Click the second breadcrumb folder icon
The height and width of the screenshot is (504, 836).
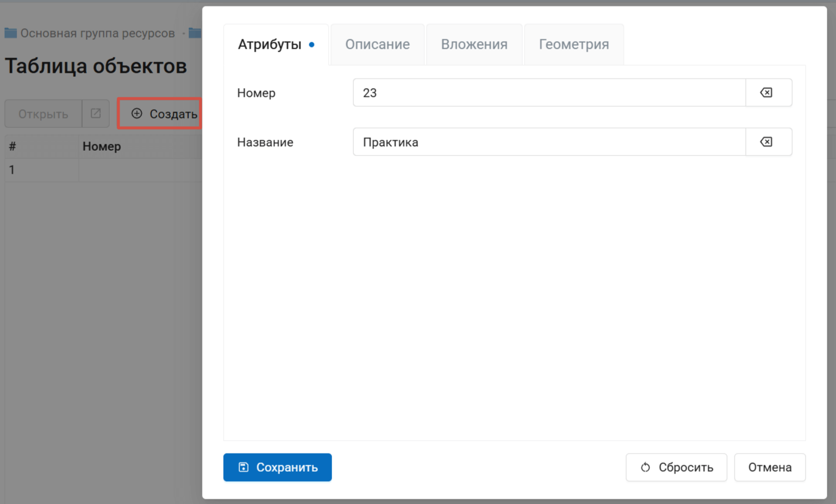pos(195,33)
